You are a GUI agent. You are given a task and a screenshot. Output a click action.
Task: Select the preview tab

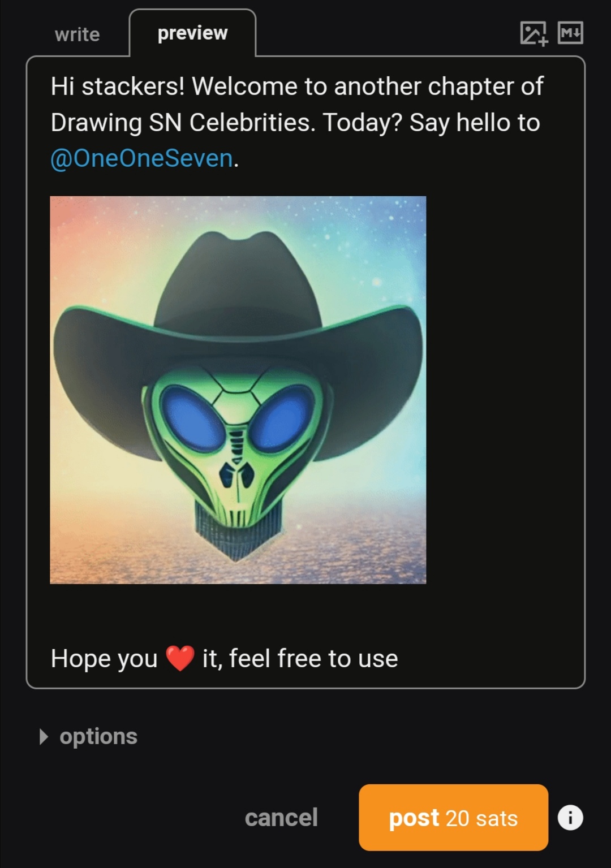[192, 33]
